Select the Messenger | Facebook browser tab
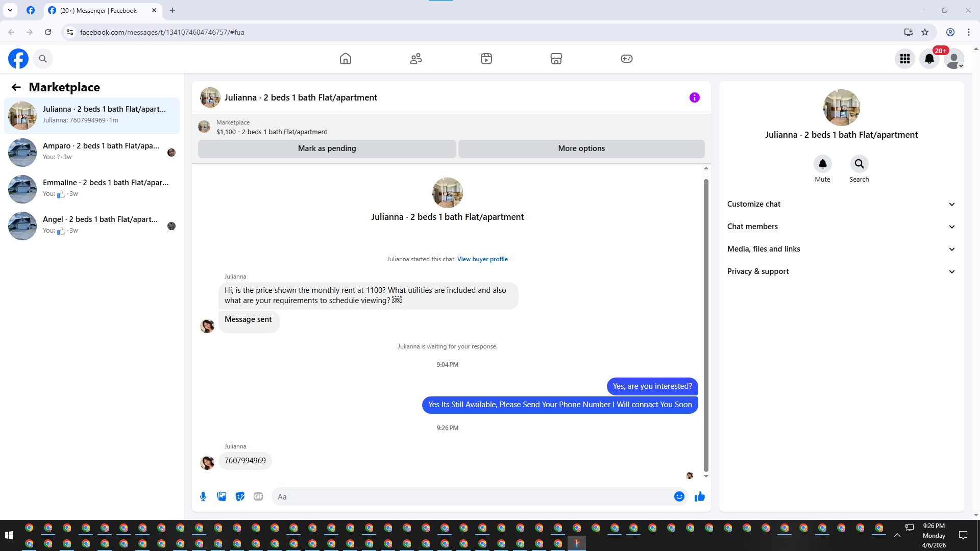 [x=102, y=10]
